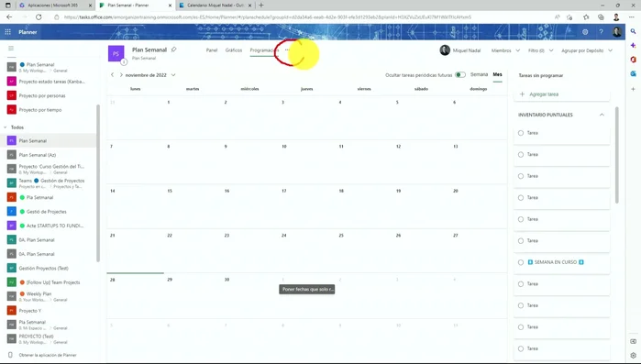This screenshot has height=364, width=641.
Task: Mark SEMANA EN CURSO task complete circle
Action: tap(520, 262)
